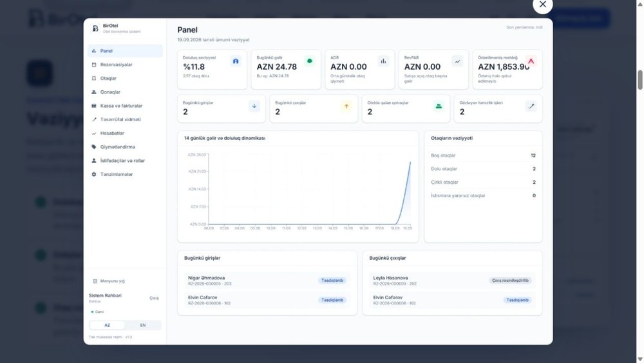Image resolution: width=644 pixels, height=363 pixels.
Task: Click the revenue line peak in chart
Action: 410,162
